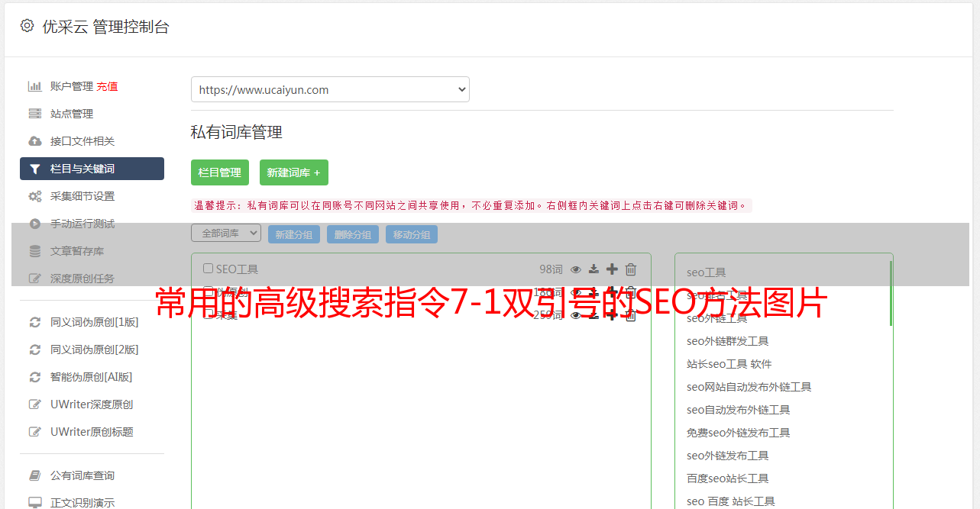The image size is (980, 509).
Task: Click the gears icon for 采集细节设置
Action: coord(35,196)
